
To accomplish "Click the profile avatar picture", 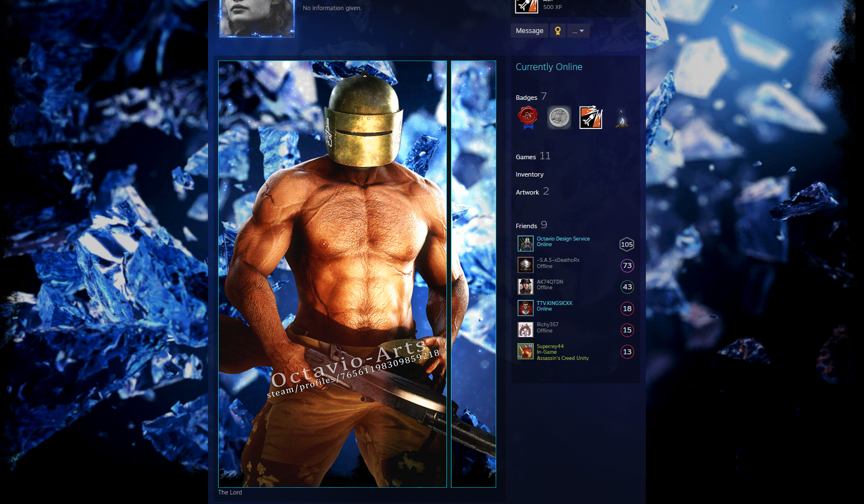I will click(x=257, y=18).
